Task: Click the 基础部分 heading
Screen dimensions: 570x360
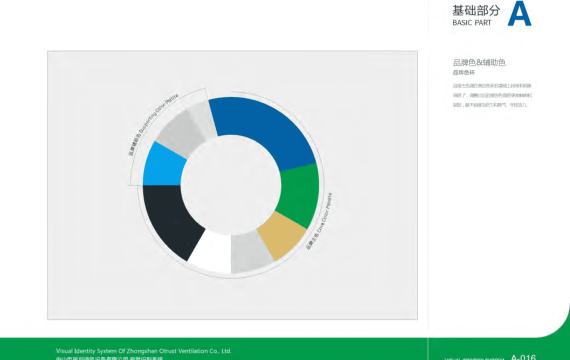Action: pyautogui.click(x=476, y=11)
